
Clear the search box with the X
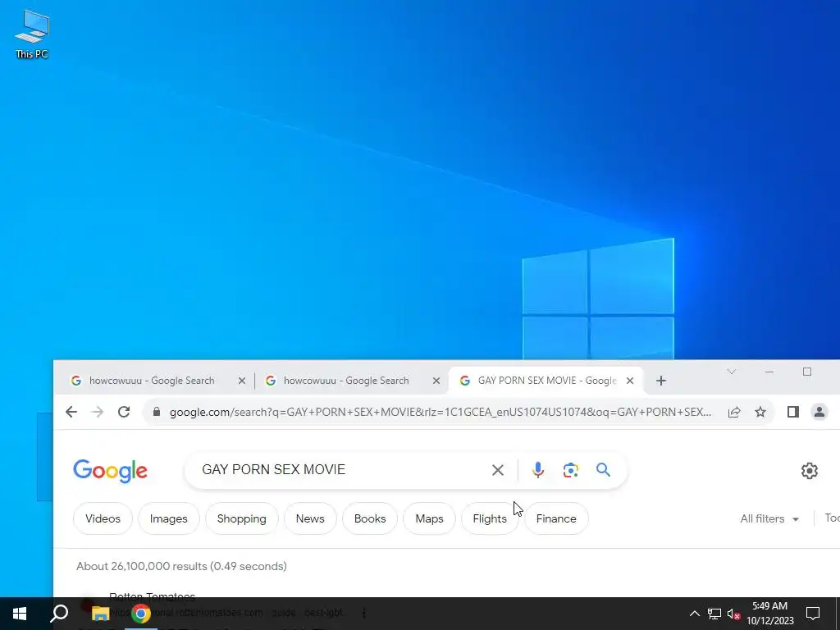tap(498, 470)
